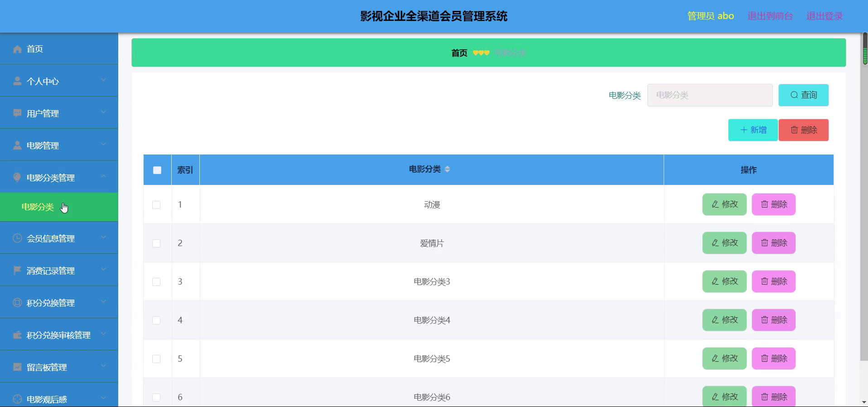Click the chat icon beside 用户管理
Image resolution: width=868 pixels, height=407 pixels.
[17, 113]
